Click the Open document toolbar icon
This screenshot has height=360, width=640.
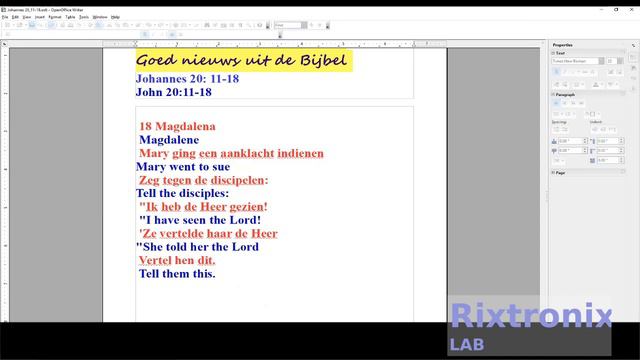tap(20, 25)
